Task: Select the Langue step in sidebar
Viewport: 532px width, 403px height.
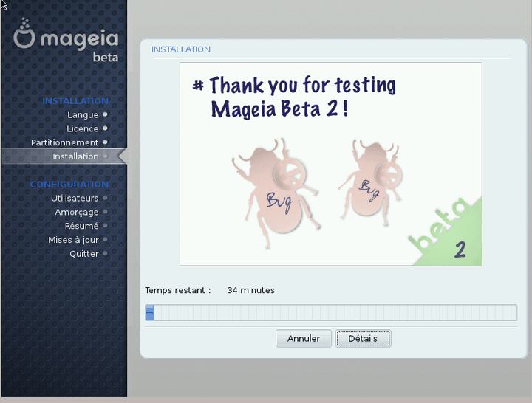Action: click(x=83, y=115)
